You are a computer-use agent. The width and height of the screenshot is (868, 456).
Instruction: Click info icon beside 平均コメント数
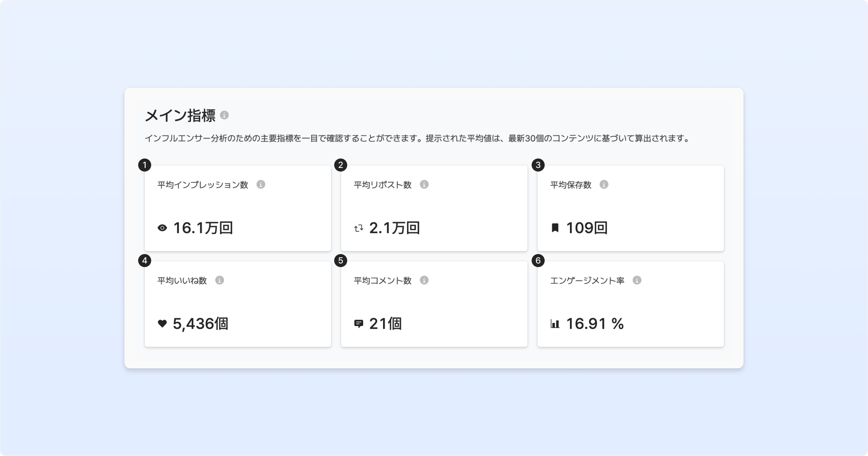(424, 280)
